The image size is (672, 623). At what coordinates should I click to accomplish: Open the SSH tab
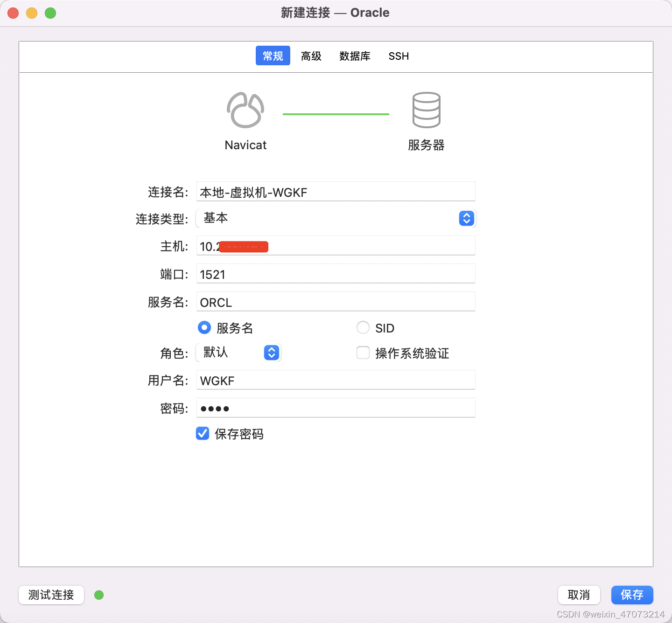399,56
